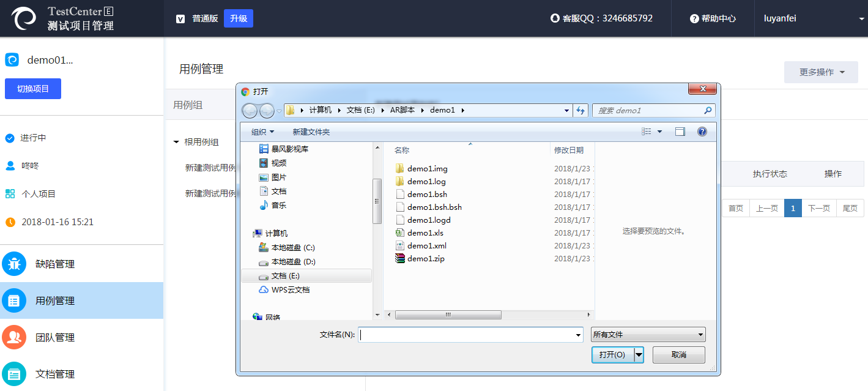Select 文档 (E:) drive in navigation pane
Viewport: 868px width, 391px height.
point(285,275)
